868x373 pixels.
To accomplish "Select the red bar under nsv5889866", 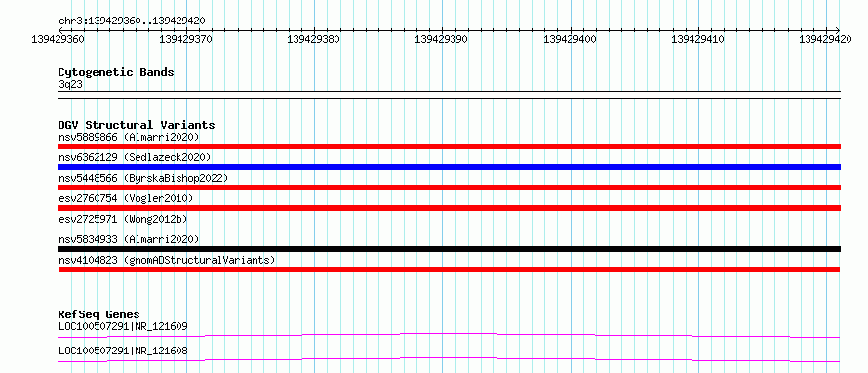I will (449, 146).
